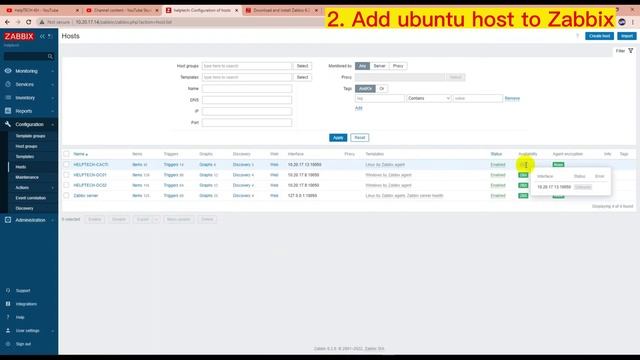Screen dimensions: 640x360
Task: Click the Import button
Action: (x=627, y=36)
